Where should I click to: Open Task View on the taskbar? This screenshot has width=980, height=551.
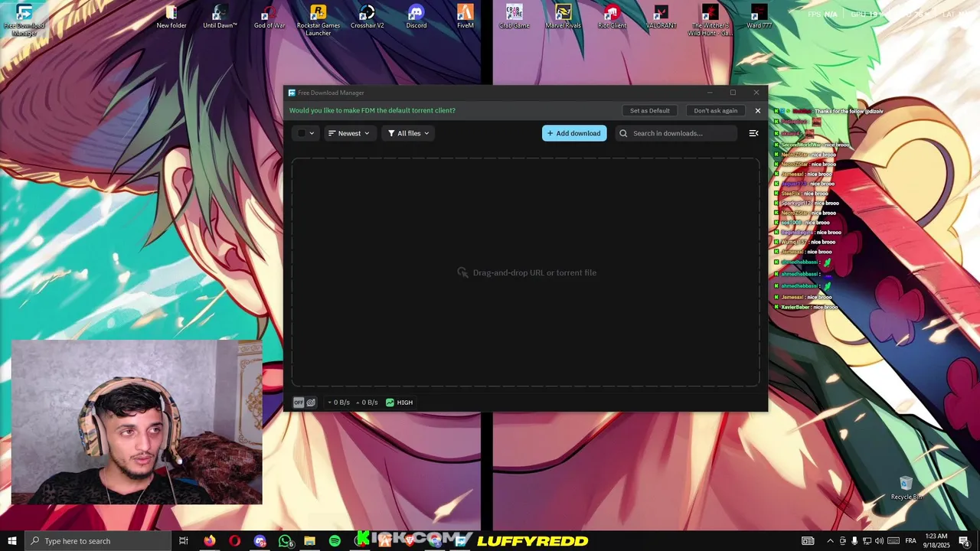[x=184, y=541]
